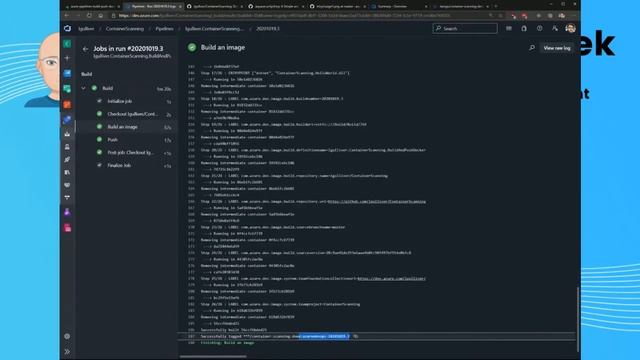
Task: Select the Push step
Action: [x=127, y=140]
